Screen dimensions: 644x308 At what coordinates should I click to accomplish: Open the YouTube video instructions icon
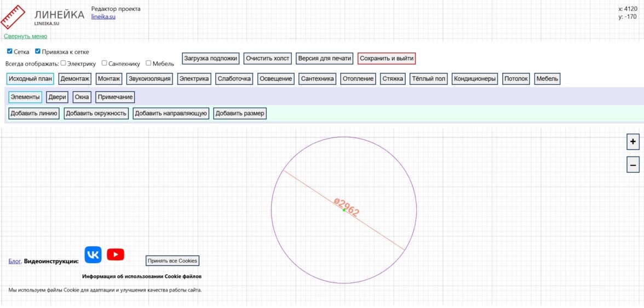116,255
